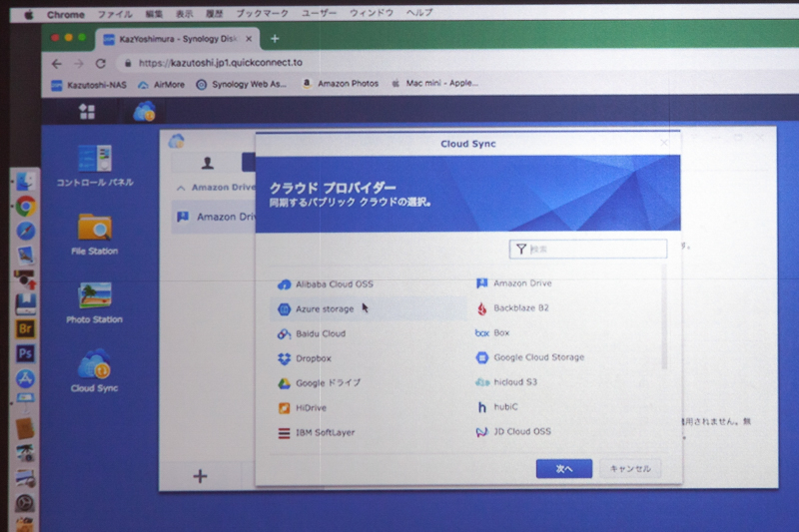Choose Baidu Cloud provider
The image size is (799, 532).
(x=312, y=334)
